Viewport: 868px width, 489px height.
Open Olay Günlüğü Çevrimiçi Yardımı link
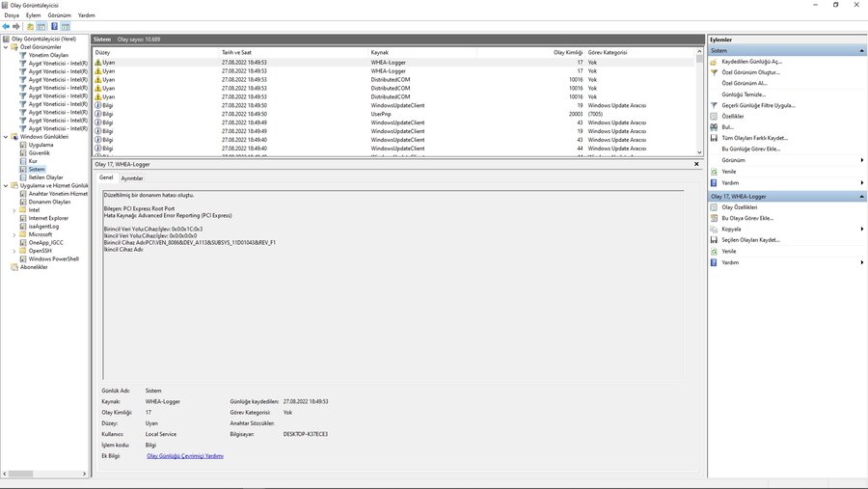click(x=185, y=456)
